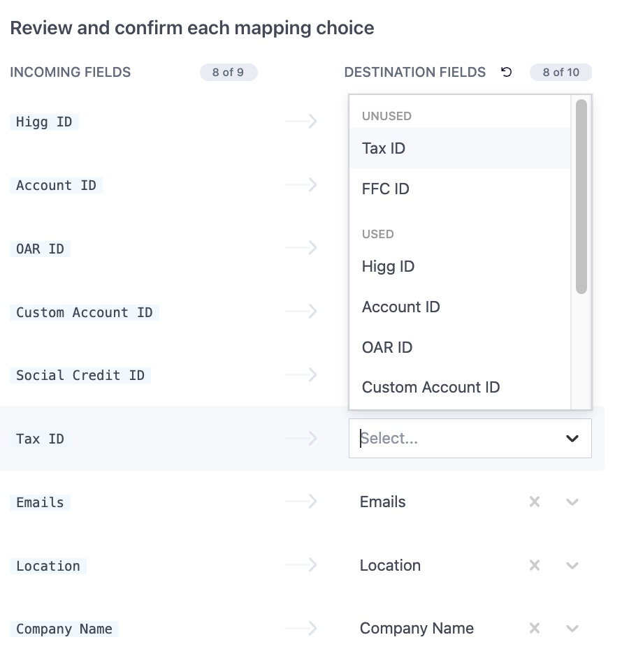Image resolution: width=622 pixels, height=672 pixels.
Task: Clear the Emails destination mapping
Action: (534, 502)
